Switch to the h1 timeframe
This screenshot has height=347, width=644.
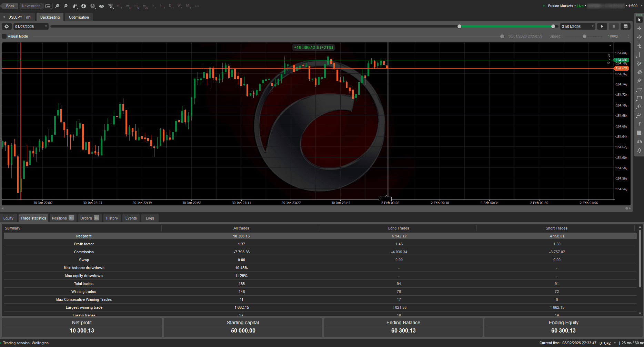[153, 6]
